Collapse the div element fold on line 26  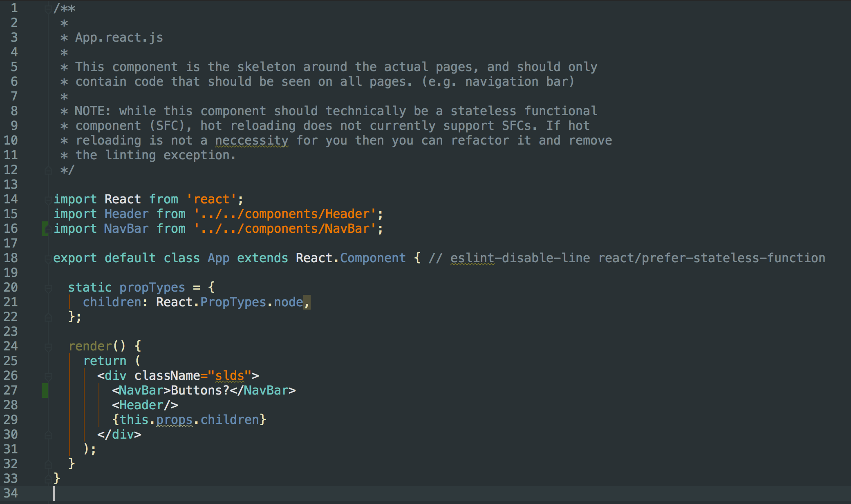click(48, 376)
